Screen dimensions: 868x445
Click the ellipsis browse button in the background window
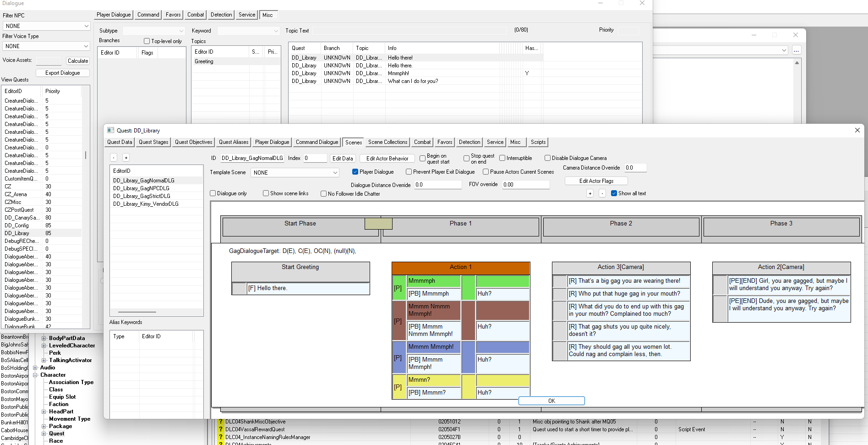click(797, 50)
